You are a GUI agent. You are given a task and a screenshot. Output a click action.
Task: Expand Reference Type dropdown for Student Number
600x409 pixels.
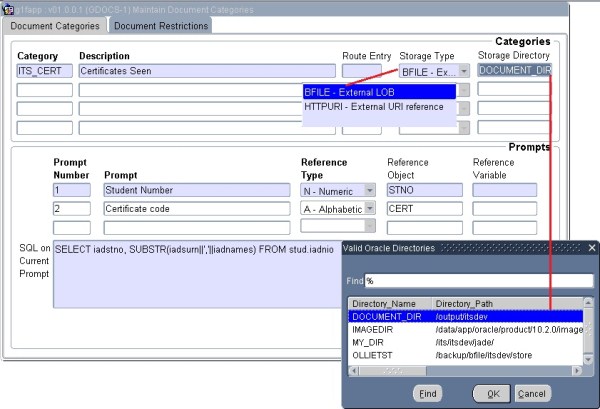tap(369, 190)
